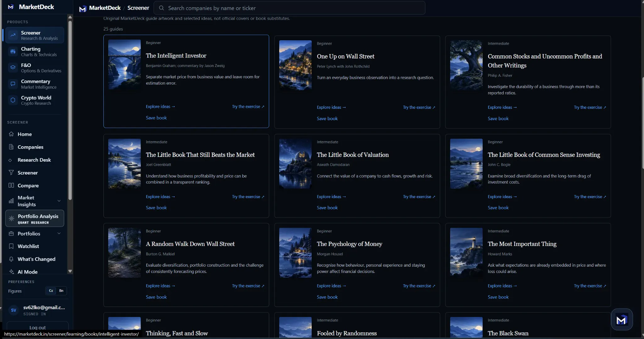
Task: Try the exercise for One Up on Wall Street
Action: coord(419,107)
